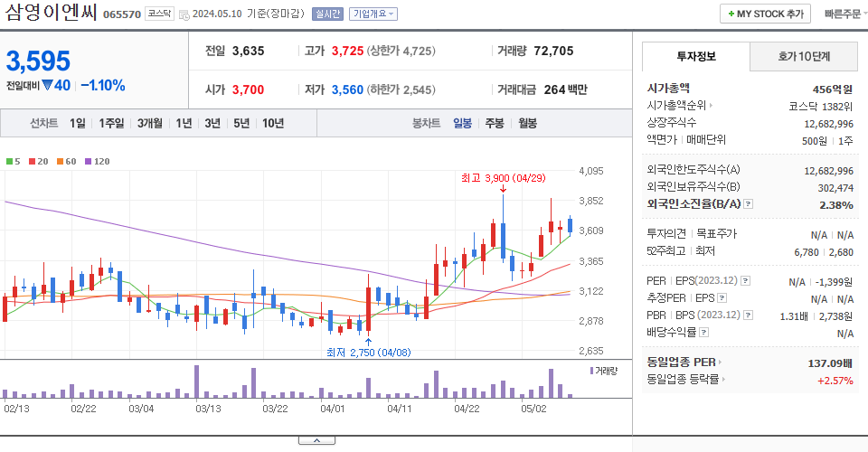The width and height of the screenshot is (868, 452).
Task: Select the 1년 line chart period
Action: point(184,123)
